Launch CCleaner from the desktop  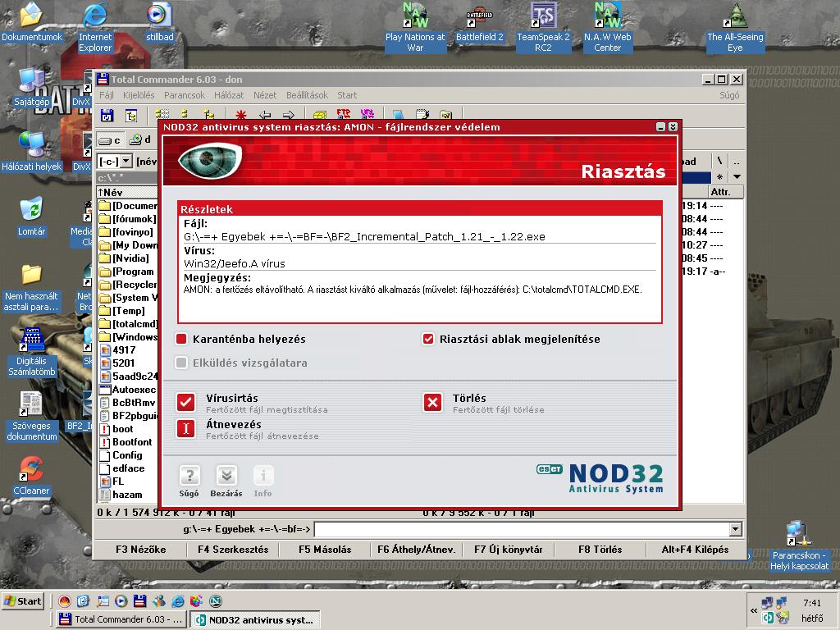[x=31, y=470]
